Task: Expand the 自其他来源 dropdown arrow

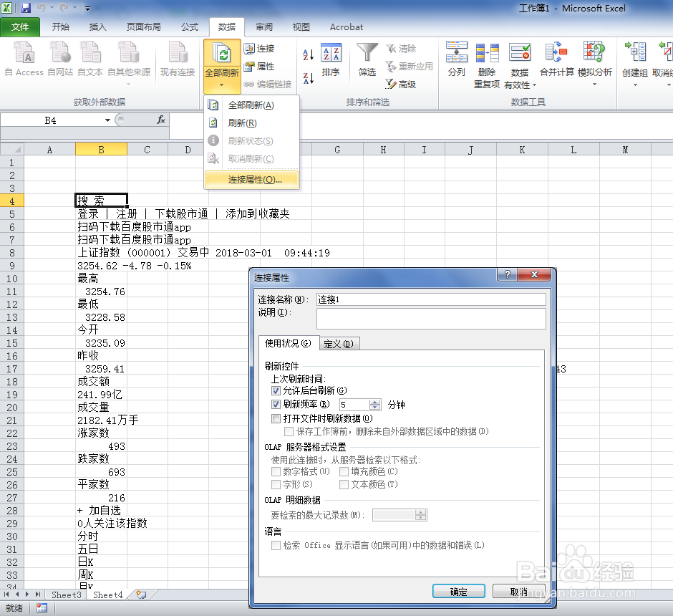Action: pyautogui.click(x=129, y=84)
